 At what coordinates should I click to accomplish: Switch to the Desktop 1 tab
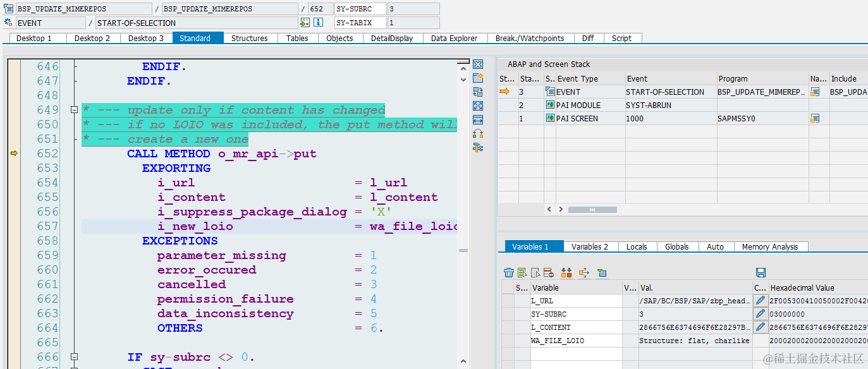34,38
